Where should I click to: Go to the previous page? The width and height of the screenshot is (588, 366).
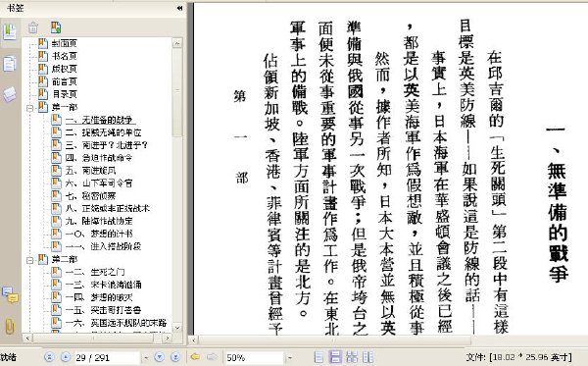pyautogui.click(x=66, y=356)
